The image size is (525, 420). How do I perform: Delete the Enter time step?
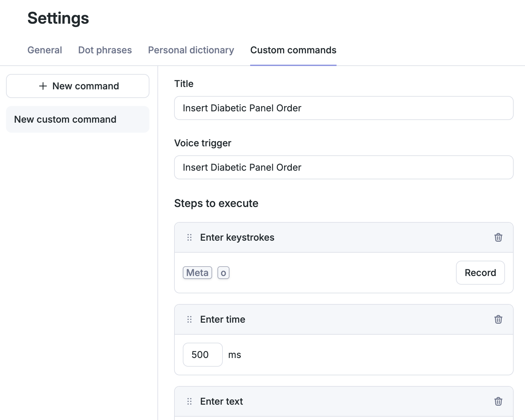(498, 319)
